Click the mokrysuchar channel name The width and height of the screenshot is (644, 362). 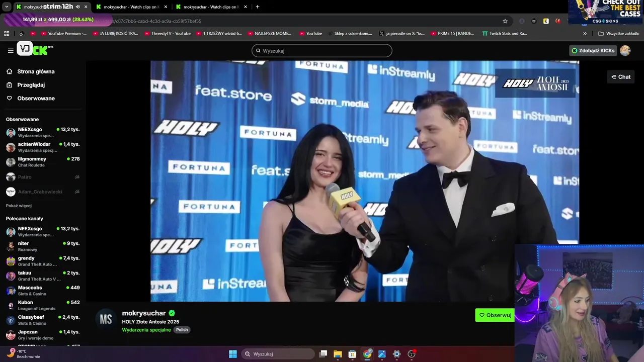[x=144, y=313]
